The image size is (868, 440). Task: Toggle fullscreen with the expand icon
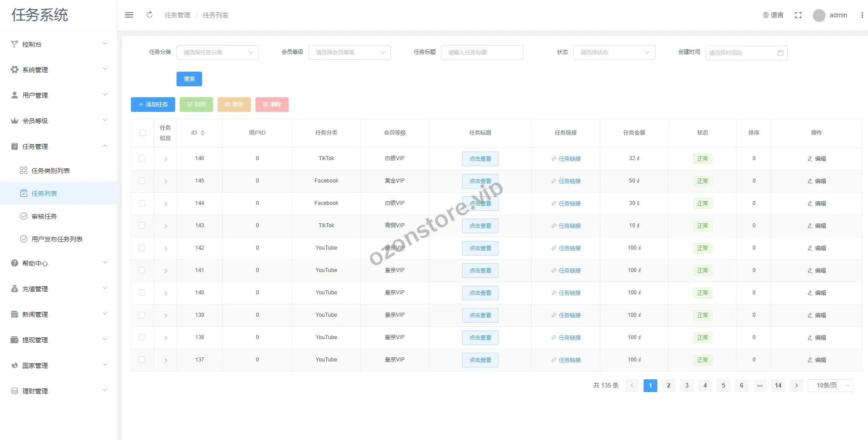(798, 15)
